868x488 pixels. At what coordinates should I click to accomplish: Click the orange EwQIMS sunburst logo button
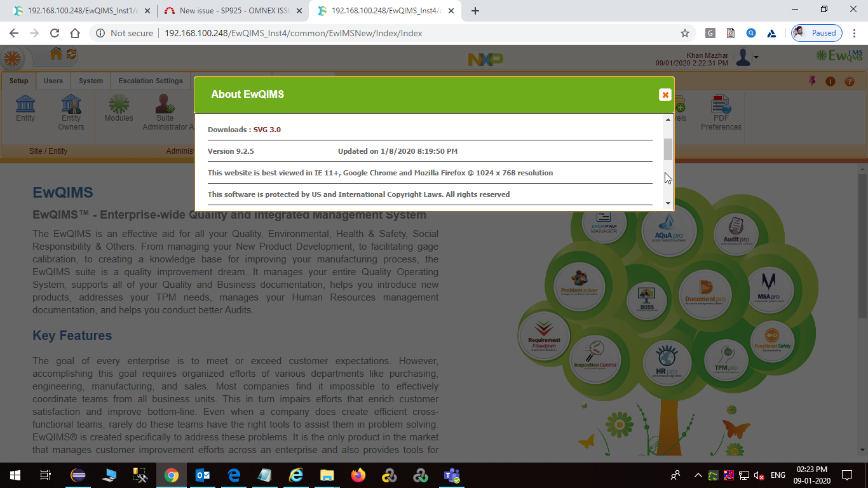pyautogui.click(x=12, y=58)
